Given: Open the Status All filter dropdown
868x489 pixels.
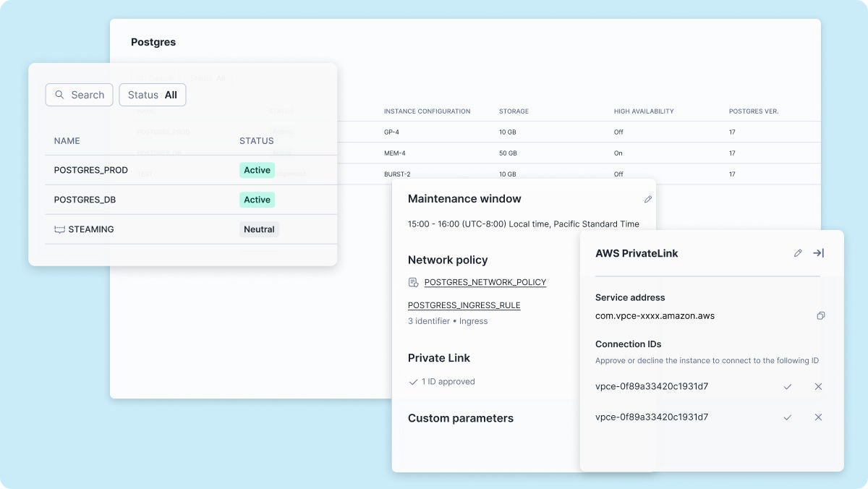Looking at the screenshot, I should (x=152, y=95).
